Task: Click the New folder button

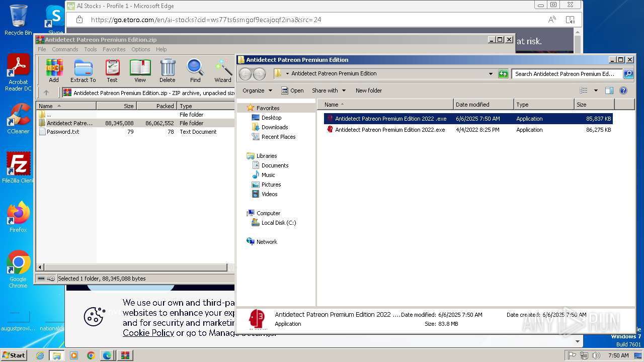Action: pyautogui.click(x=369, y=90)
